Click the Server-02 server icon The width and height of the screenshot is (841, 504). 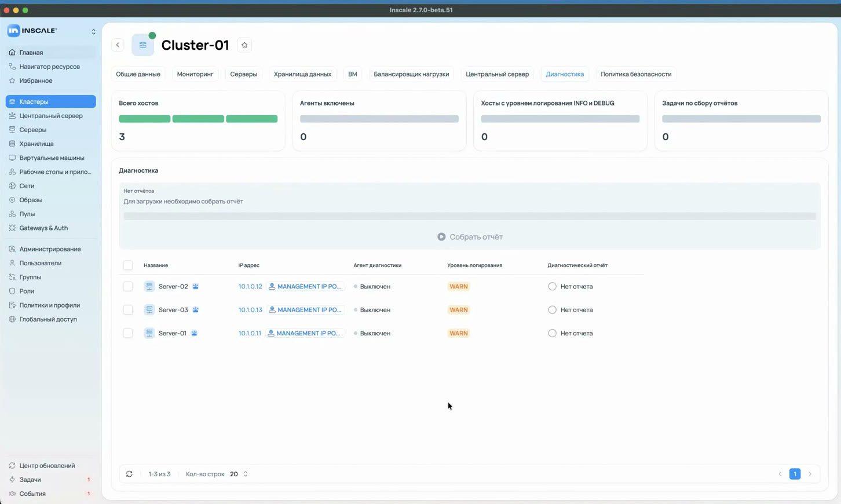[x=149, y=286]
